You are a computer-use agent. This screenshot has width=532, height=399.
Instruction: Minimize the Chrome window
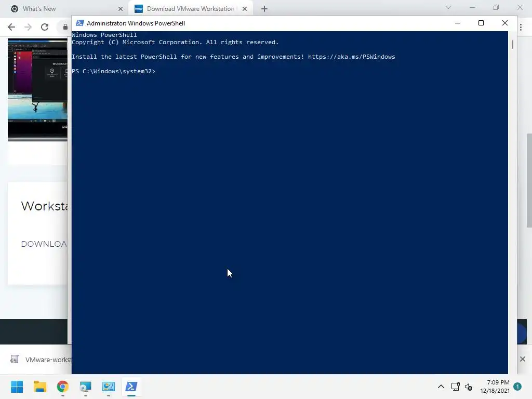[472, 7]
